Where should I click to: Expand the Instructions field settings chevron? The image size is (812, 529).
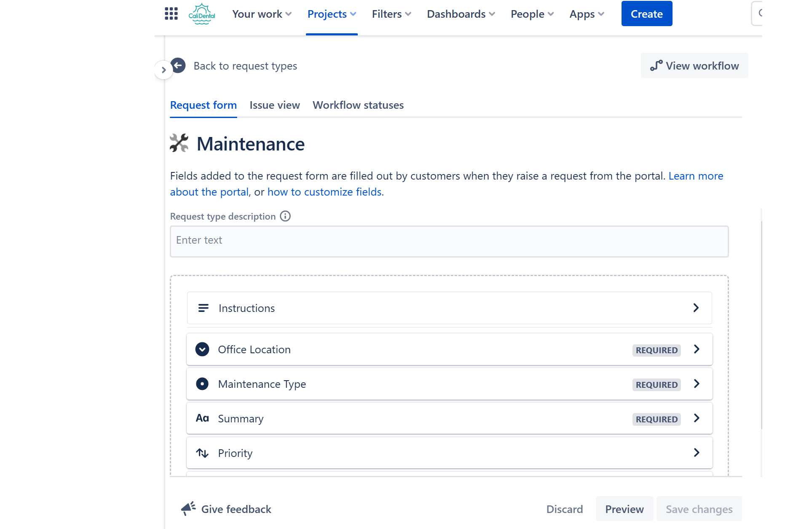tap(696, 308)
